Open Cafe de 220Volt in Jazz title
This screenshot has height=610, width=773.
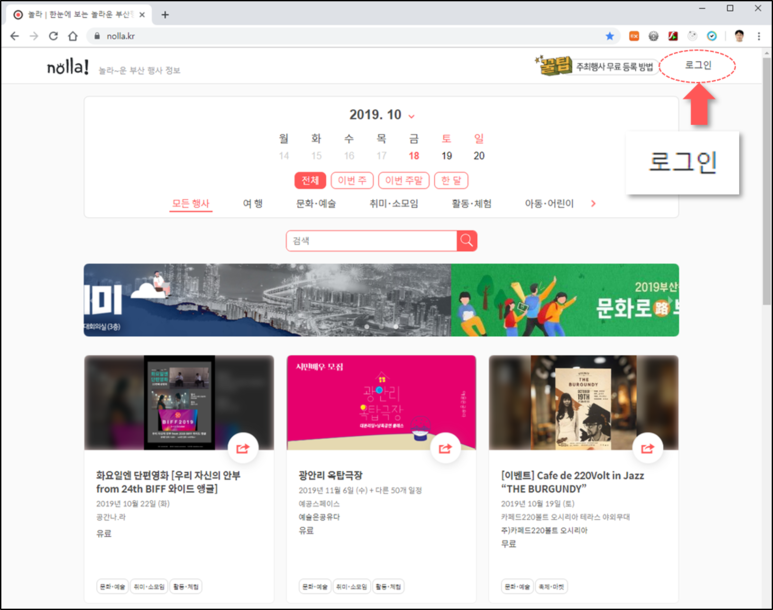(x=572, y=482)
